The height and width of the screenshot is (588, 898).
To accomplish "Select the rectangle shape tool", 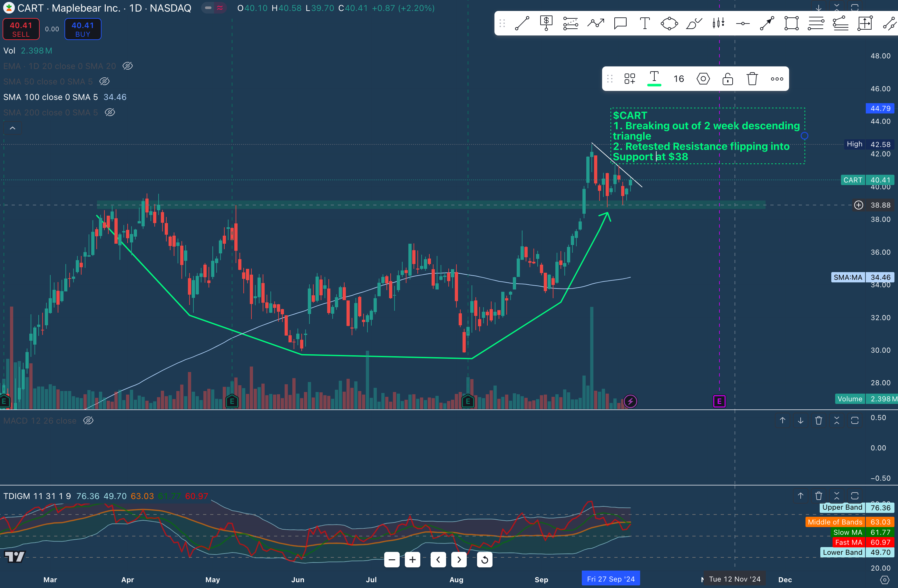I will [x=791, y=24].
